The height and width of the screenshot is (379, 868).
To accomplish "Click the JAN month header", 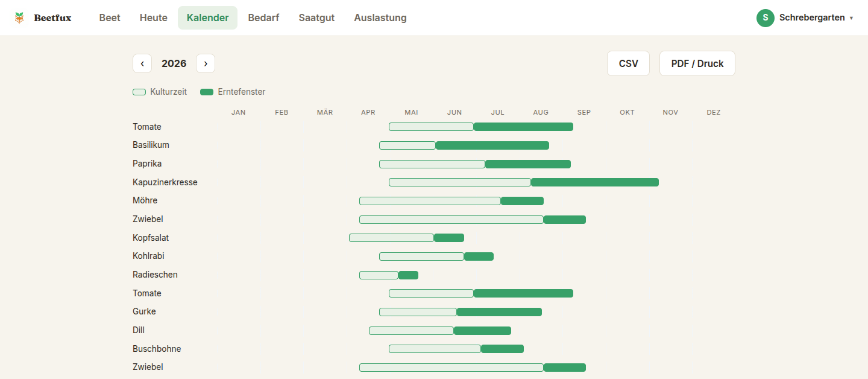I will pos(239,112).
